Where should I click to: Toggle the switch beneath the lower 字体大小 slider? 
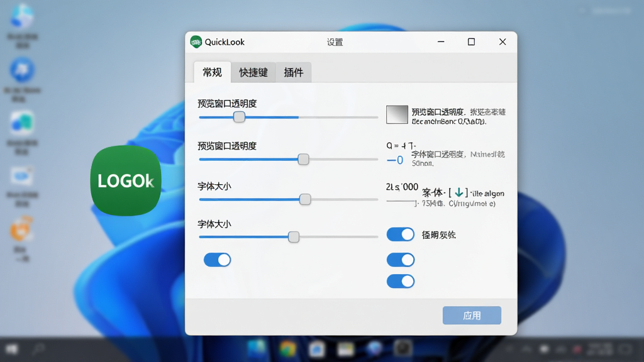point(217,260)
